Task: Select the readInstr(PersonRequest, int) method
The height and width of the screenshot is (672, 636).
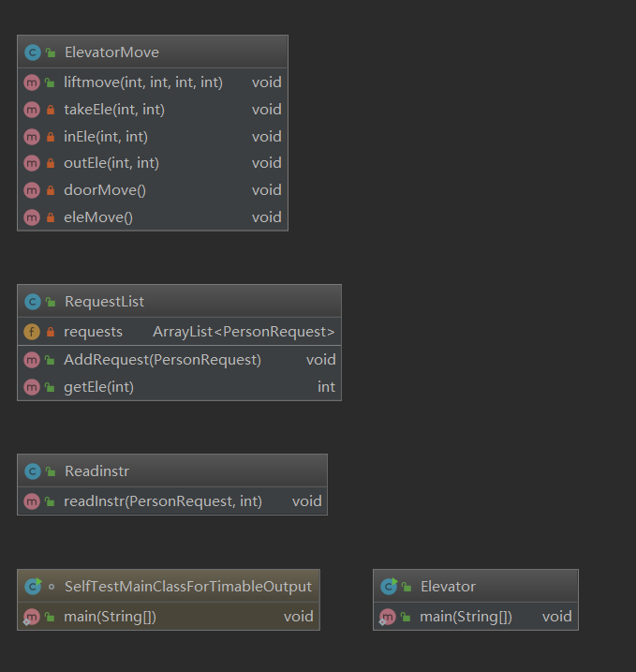Action: pos(163,501)
